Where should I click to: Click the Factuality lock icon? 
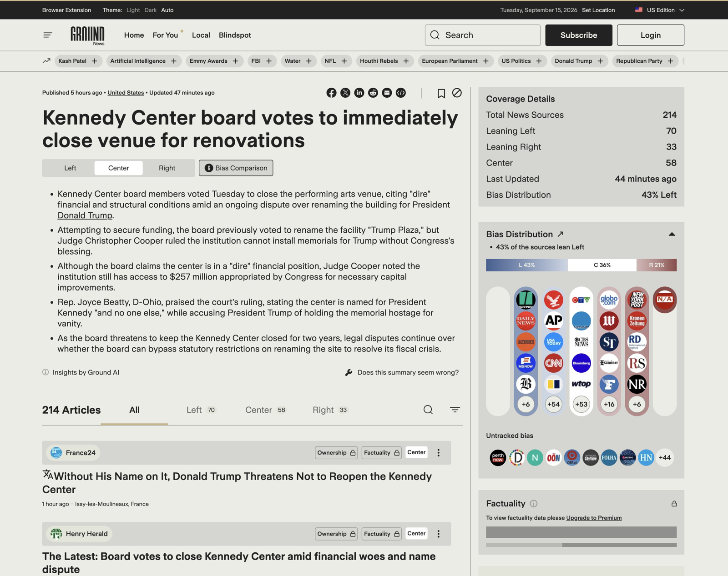coord(674,504)
